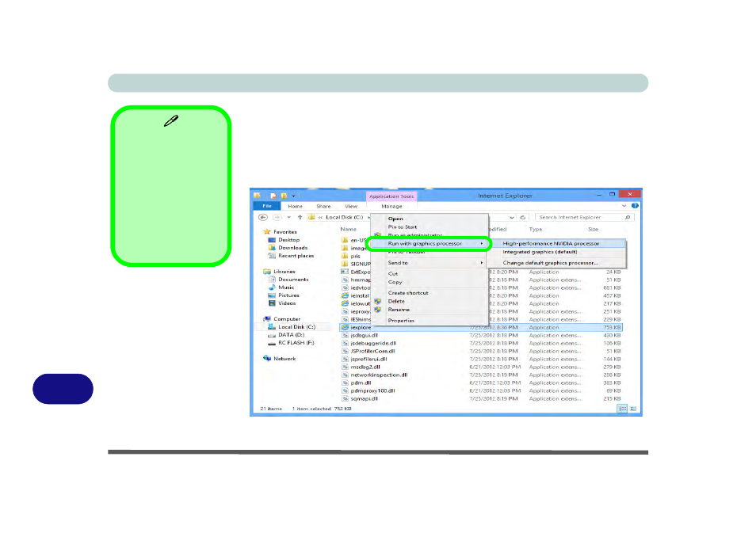756x533 pixels.
Task: Select Libraries in navigation pane
Action: click(284, 272)
